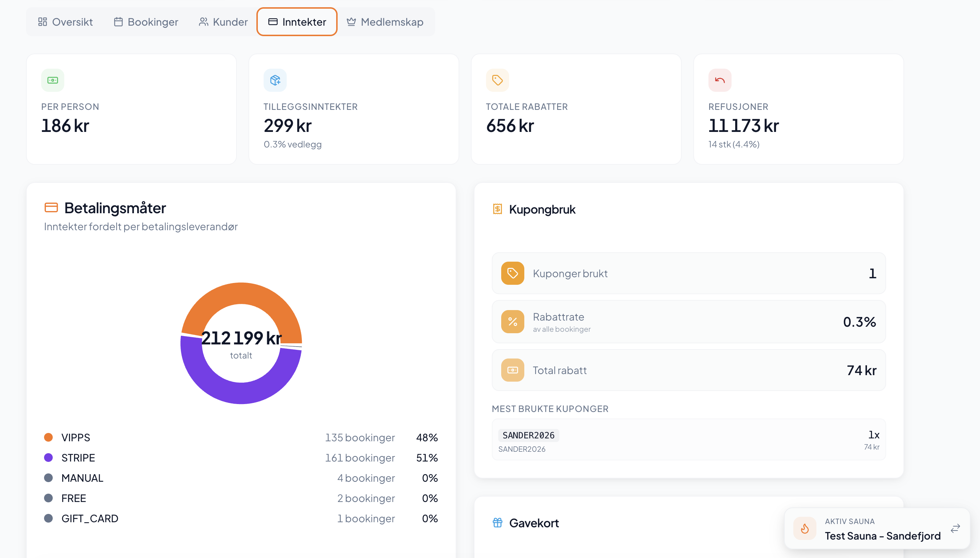Click the tag icon in Kuponger brukt row
Viewport: 980px width, 558px height.
click(x=513, y=273)
